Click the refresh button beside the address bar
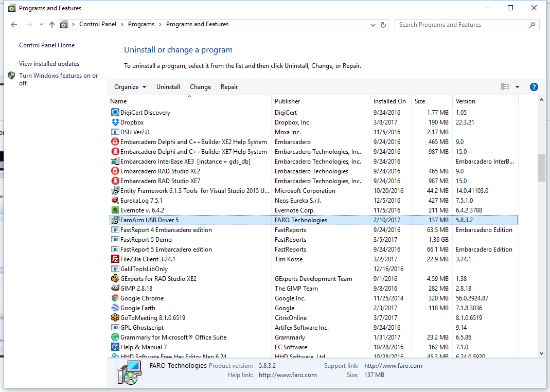Viewport: 550px width, 392px height. (x=383, y=25)
